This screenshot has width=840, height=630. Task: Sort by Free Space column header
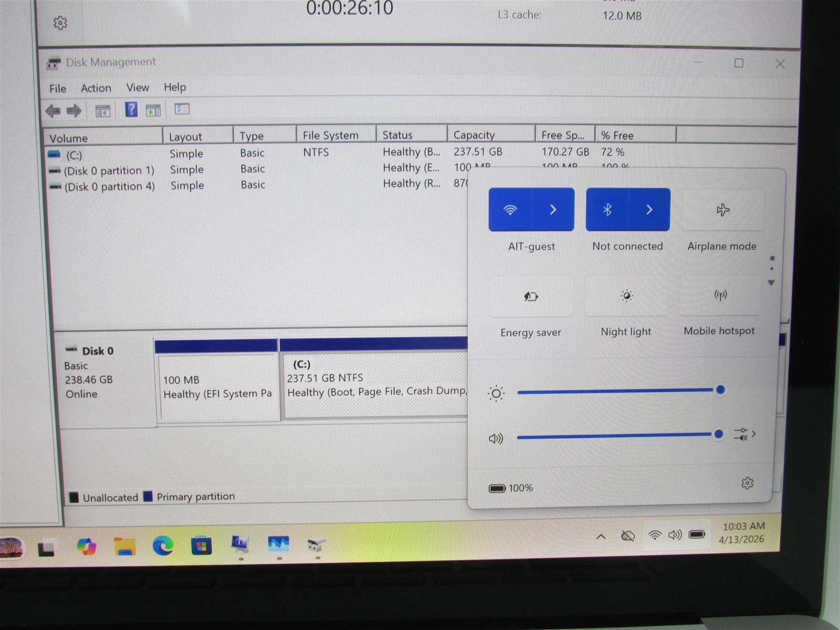[x=565, y=135]
